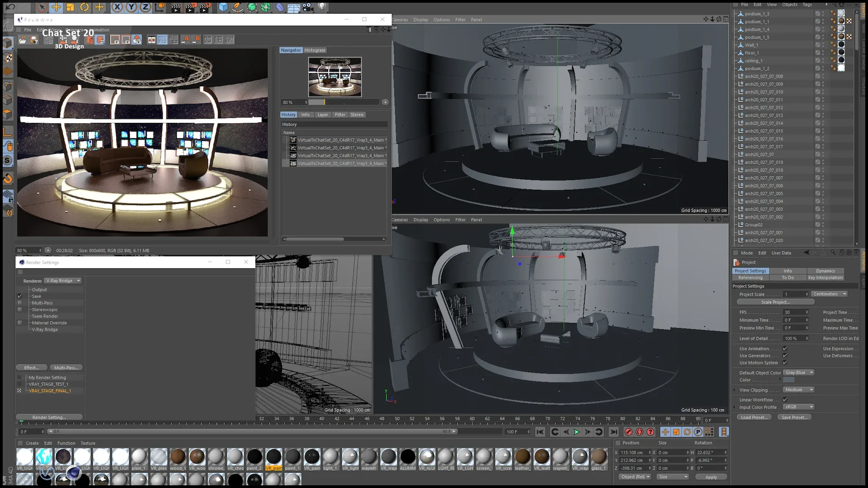Select the Move/Transform tool in toolbar
The width and height of the screenshot is (868, 488).
click(56, 7)
